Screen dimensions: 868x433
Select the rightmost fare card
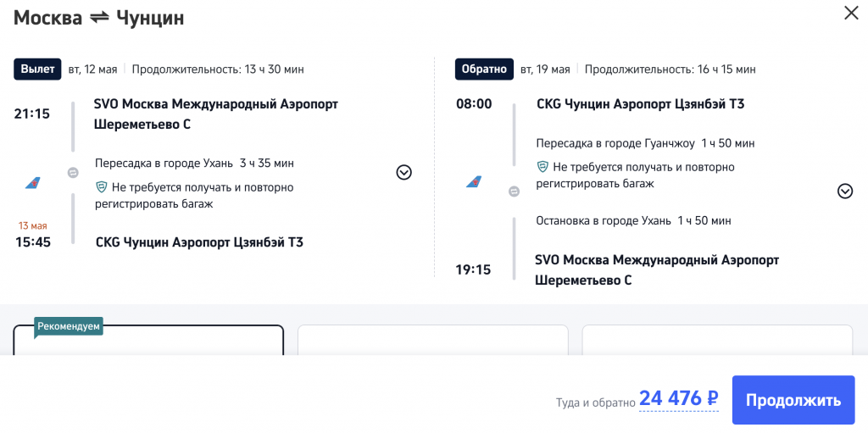coord(717,341)
